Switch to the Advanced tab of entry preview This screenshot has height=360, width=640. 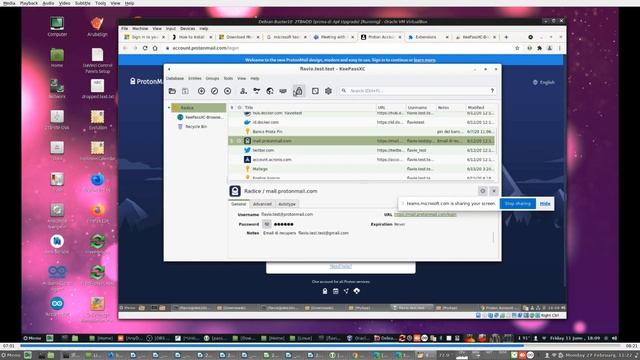(262, 204)
